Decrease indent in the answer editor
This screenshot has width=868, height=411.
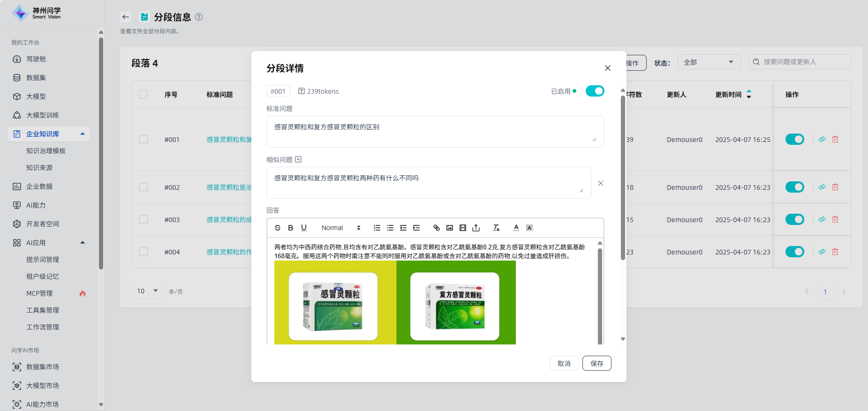click(403, 228)
